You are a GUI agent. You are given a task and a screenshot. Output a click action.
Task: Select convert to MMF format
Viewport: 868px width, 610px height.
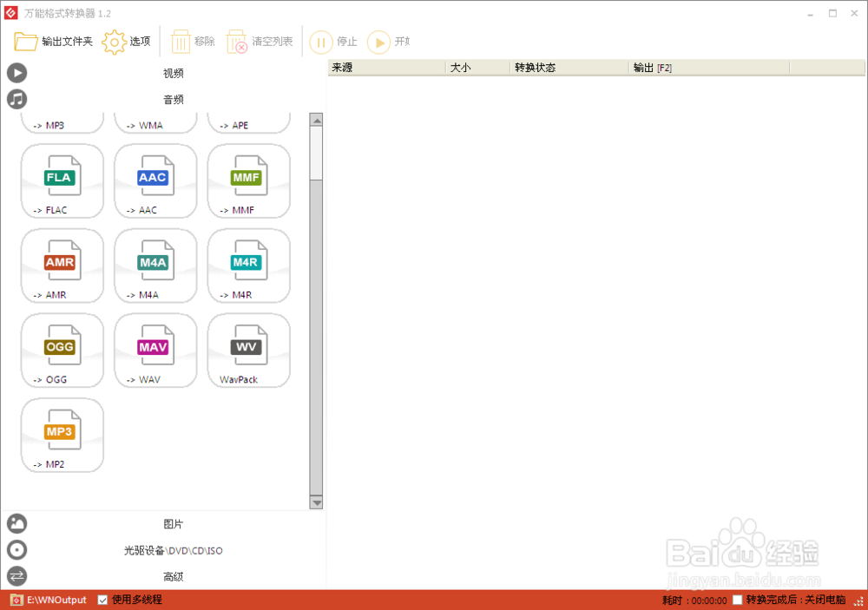click(249, 181)
